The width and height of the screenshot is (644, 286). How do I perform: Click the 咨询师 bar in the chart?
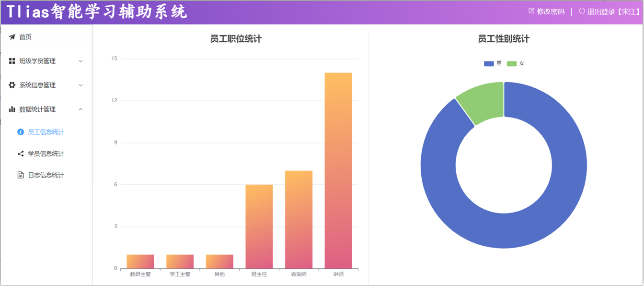(299, 219)
